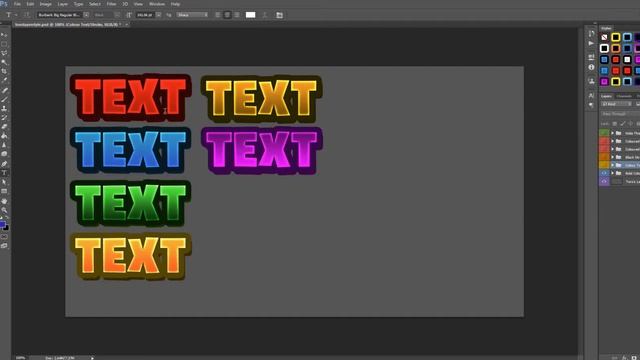Toggle Quick Mask mode
The width and height of the screenshot is (640, 360).
pyautogui.click(x=4, y=237)
